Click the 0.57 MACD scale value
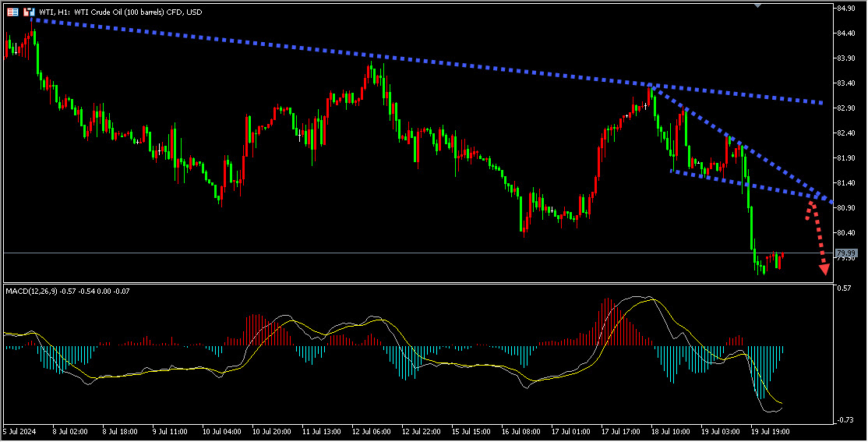868x442 pixels. 844,288
